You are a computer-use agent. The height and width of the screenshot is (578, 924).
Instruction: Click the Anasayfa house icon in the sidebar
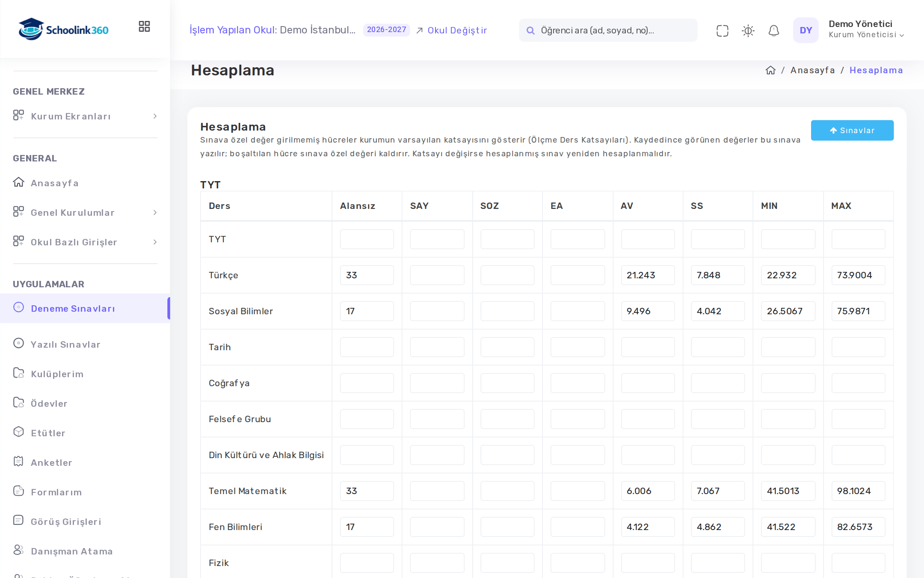tap(18, 182)
